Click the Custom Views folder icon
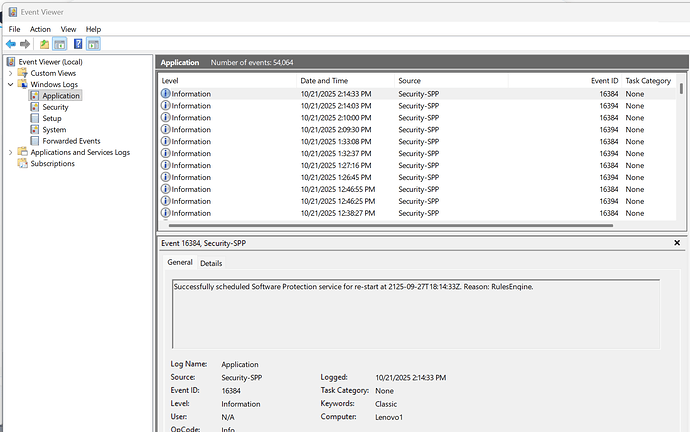Image resolution: width=690 pixels, height=432 pixels. [x=22, y=73]
